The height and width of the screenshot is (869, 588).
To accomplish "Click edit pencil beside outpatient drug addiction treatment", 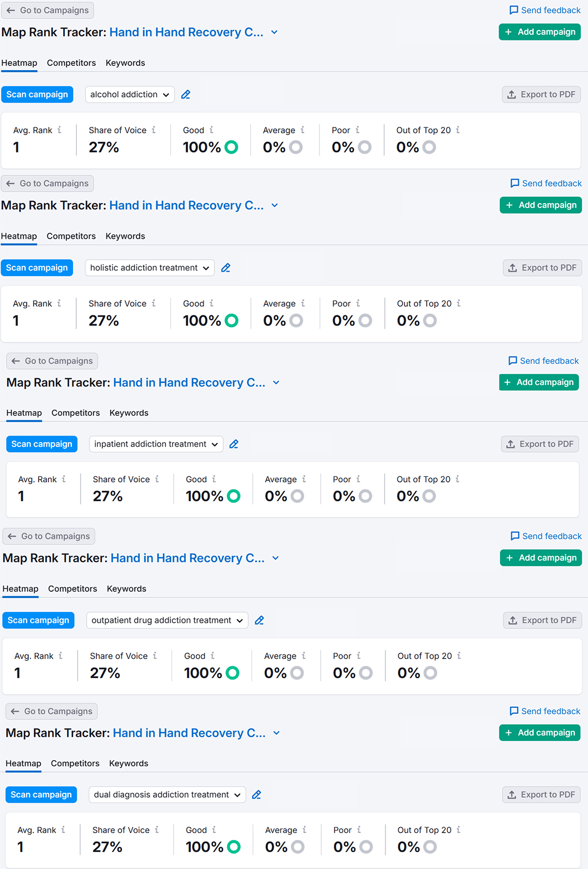I will [x=260, y=620].
